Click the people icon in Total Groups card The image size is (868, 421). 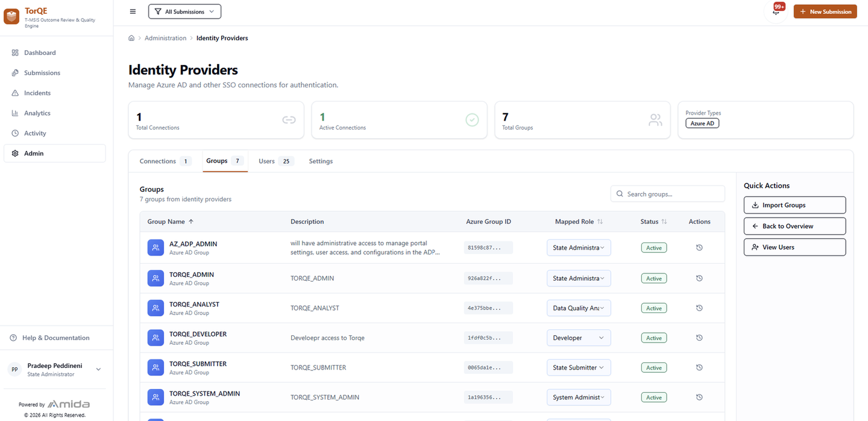point(655,120)
